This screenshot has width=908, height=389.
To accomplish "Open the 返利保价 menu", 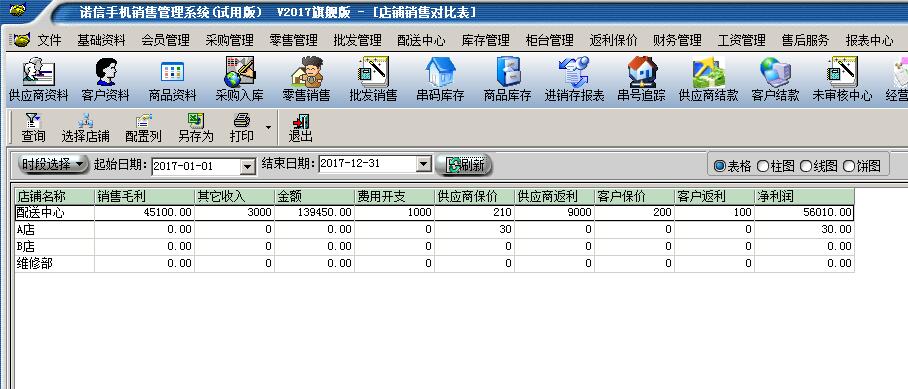I will coord(614,41).
